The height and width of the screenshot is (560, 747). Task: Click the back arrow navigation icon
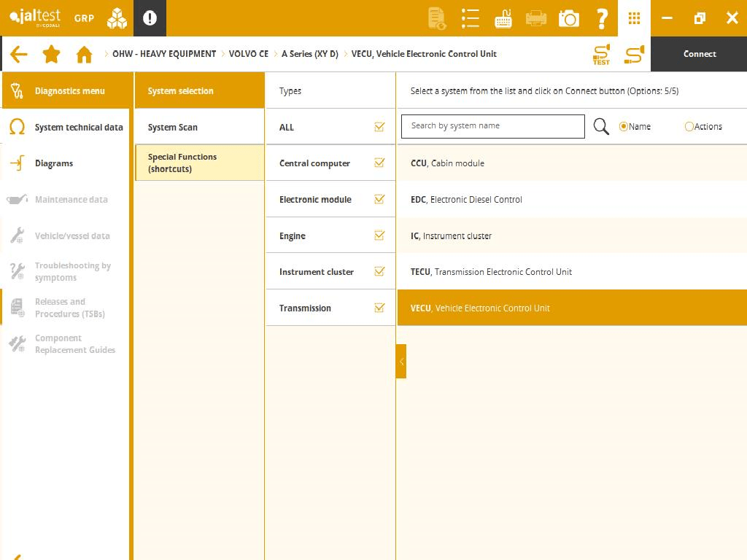pos(19,54)
